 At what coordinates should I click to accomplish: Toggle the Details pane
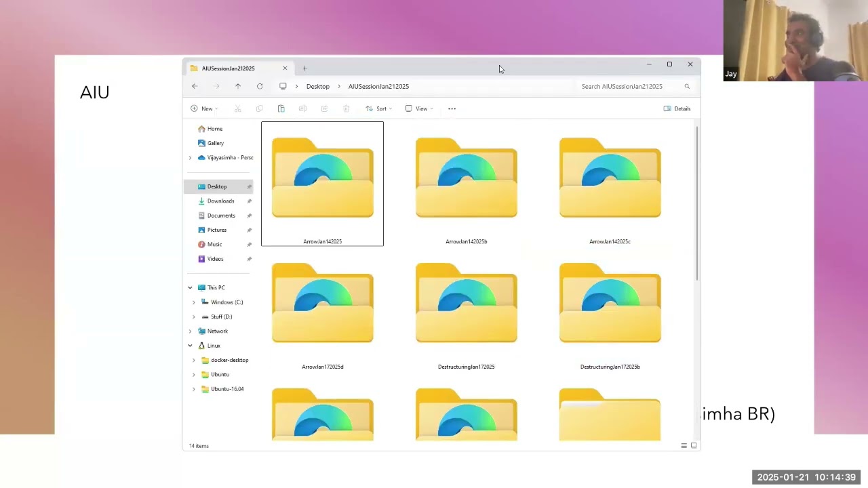(x=677, y=108)
